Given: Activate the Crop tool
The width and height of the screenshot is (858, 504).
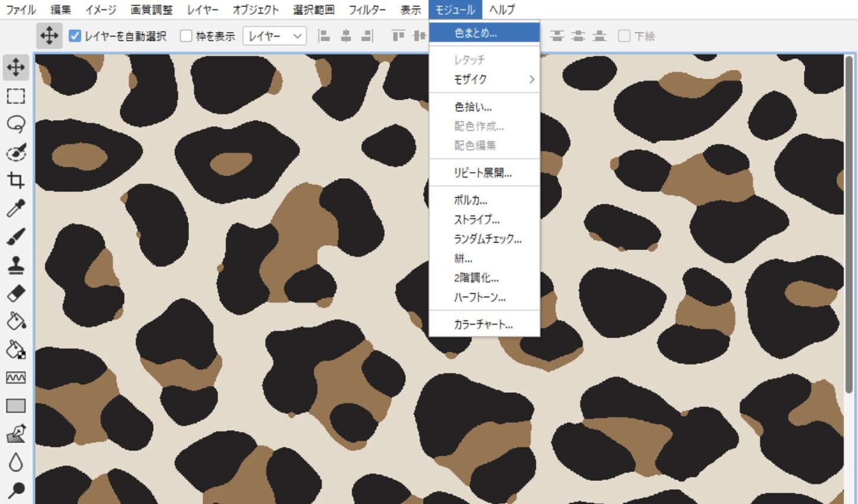Looking at the screenshot, I should tap(16, 180).
